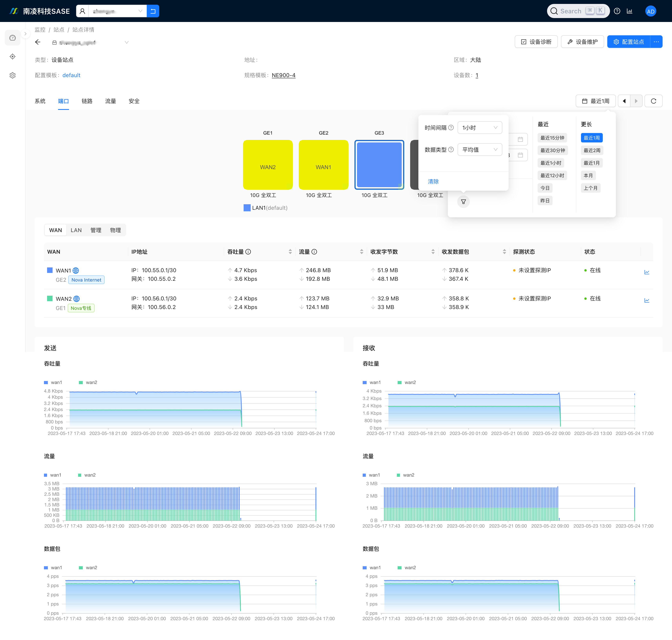Viewport: 672px width, 640px height.
Task: Select 最近1小时 quick range
Action: click(x=551, y=163)
